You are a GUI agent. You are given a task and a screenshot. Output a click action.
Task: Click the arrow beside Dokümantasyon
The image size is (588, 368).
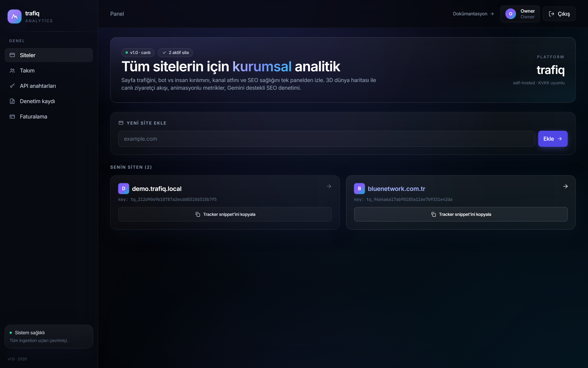tap(492, 14)
